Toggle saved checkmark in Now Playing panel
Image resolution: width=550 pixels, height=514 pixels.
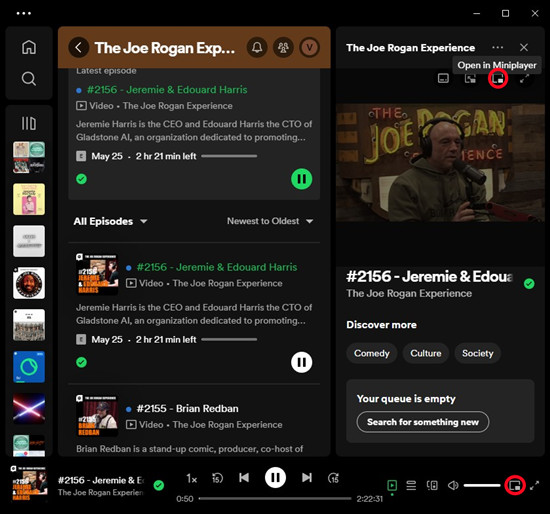click(529, 283)
